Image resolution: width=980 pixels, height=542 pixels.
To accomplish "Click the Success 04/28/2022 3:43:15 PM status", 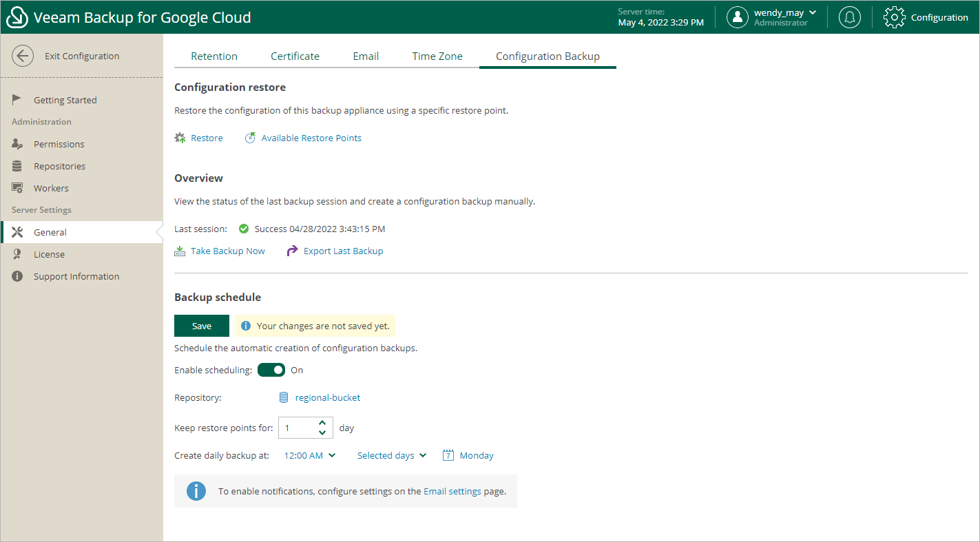I will pos(320,229).
